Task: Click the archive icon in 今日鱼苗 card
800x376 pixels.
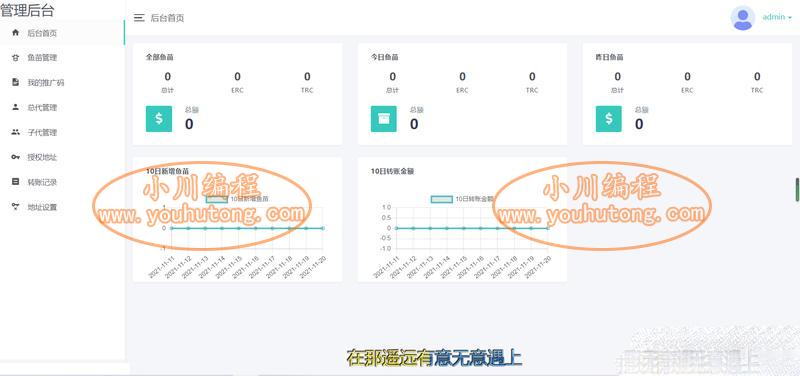Action: (x=384, y=119)
